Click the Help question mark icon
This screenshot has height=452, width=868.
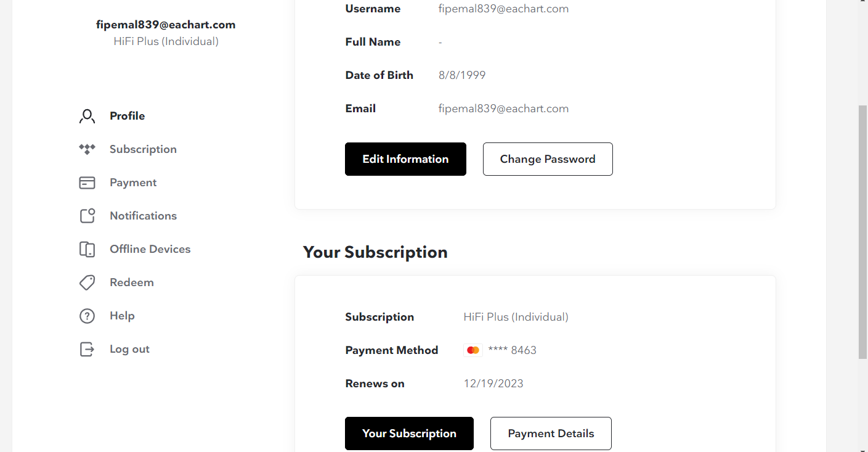pyautogui.click(x=87, y=316)
